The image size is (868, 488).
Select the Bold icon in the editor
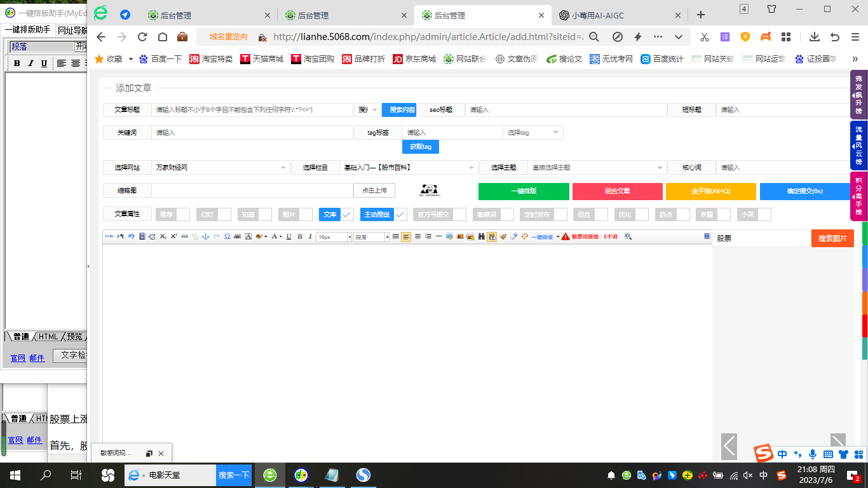tap(300, 236)
